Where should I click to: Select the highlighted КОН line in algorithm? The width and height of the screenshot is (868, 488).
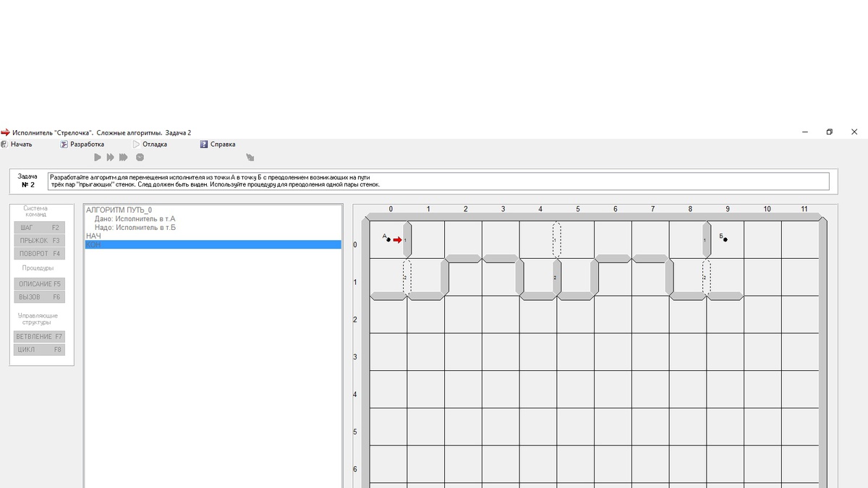(213, 245)
